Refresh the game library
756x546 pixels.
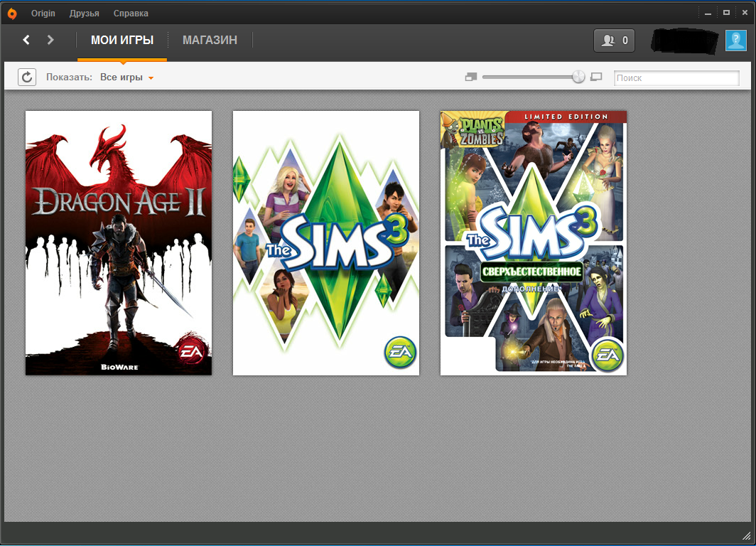[x=27, y=77]
